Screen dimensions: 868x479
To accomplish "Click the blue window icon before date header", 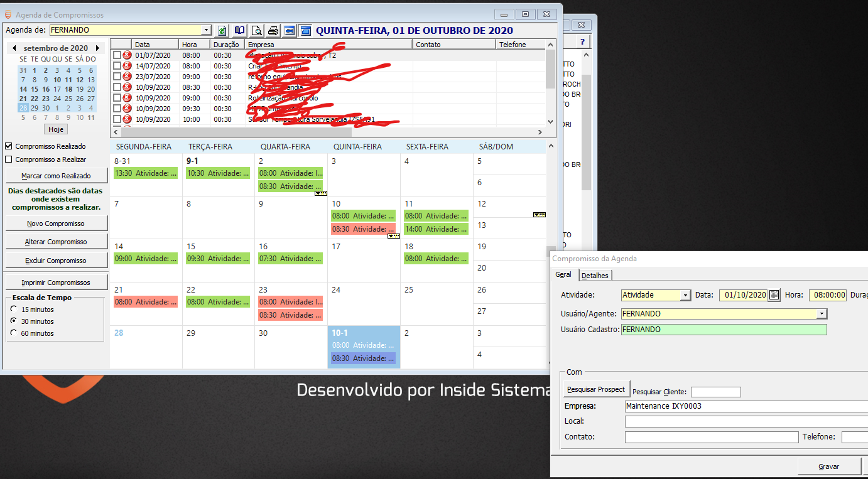I will (x=305, y=30).
